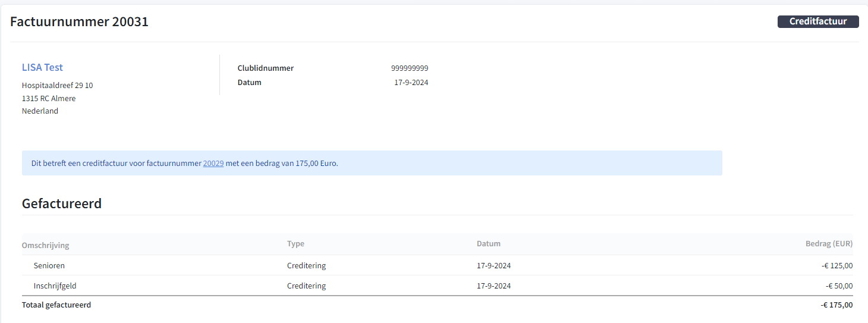This screenshot has width=868, height=323.
Task: Click Creditering in the Senioren row
Action: 307,265
